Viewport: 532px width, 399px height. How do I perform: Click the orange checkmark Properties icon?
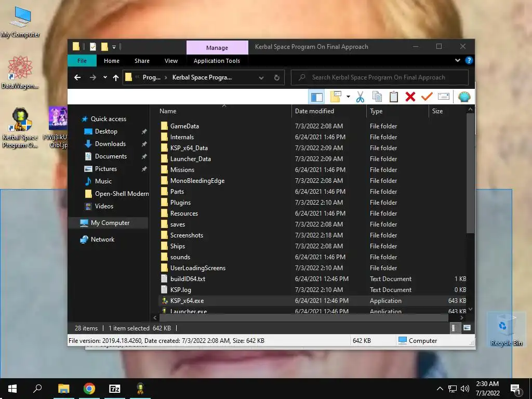(x=427, y=97)
